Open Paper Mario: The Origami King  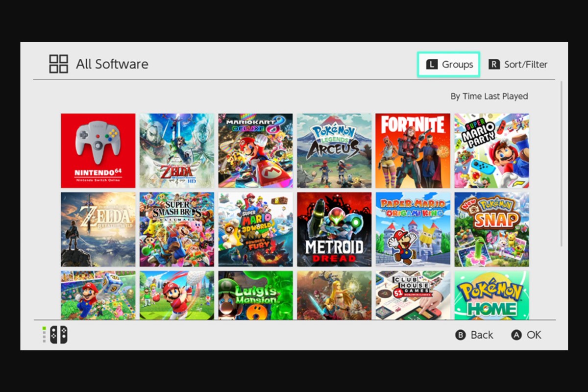coord(413,229)
